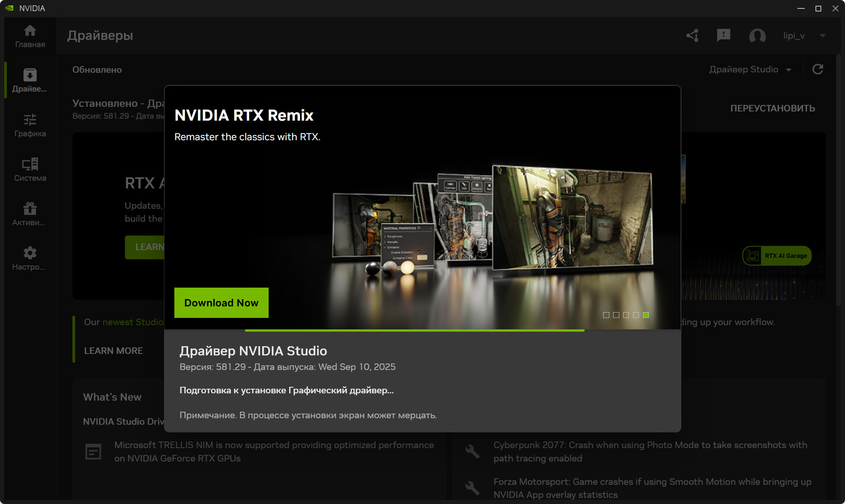
Task: Select the fifth green carousel indicator
Action: 646,315
